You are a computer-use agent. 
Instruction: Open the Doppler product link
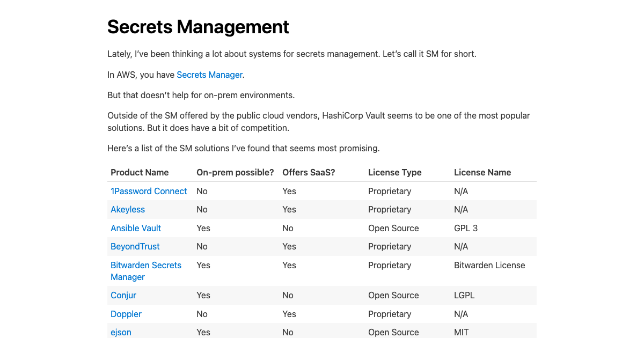tap(126, 314)
